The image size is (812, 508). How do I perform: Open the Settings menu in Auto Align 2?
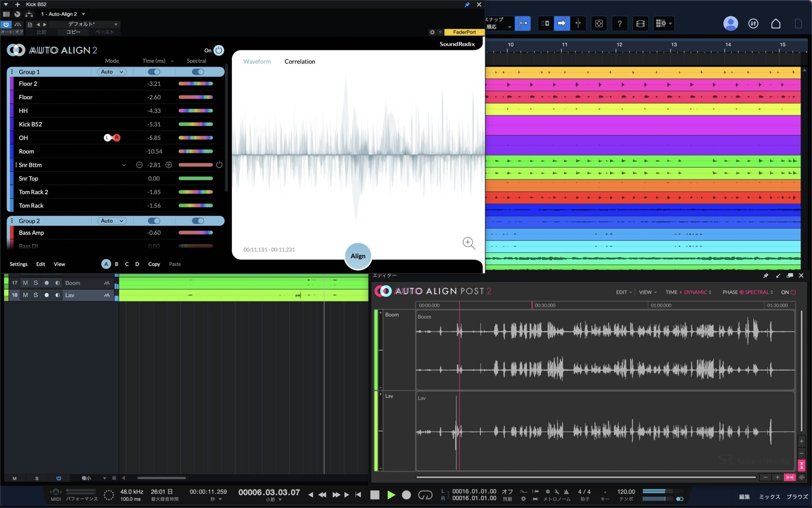coord(18,264)
